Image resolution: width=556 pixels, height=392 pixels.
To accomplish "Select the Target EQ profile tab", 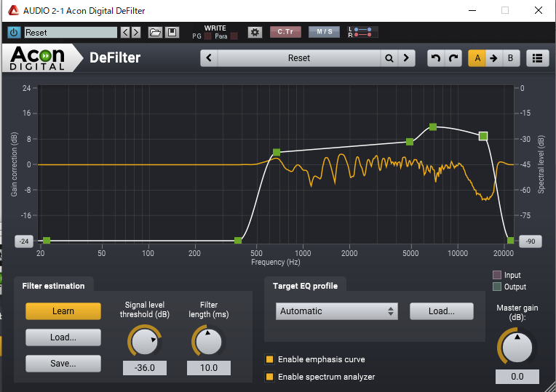I will tap(305, 286).
